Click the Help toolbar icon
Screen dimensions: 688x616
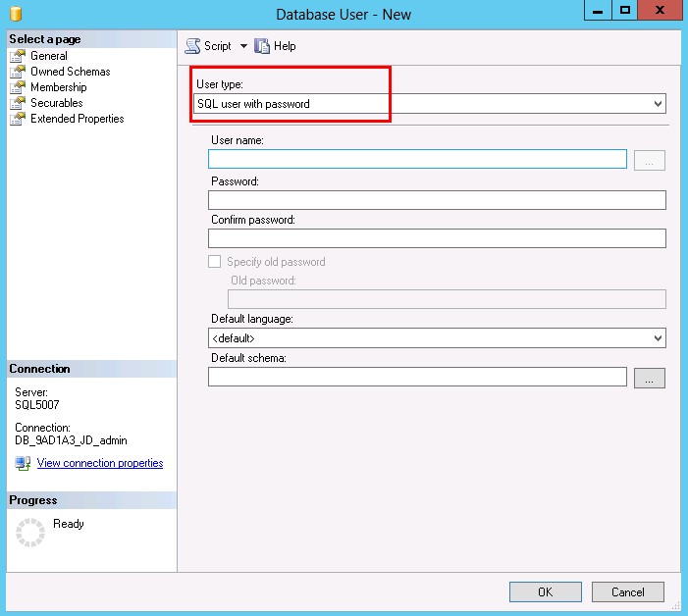262,46
